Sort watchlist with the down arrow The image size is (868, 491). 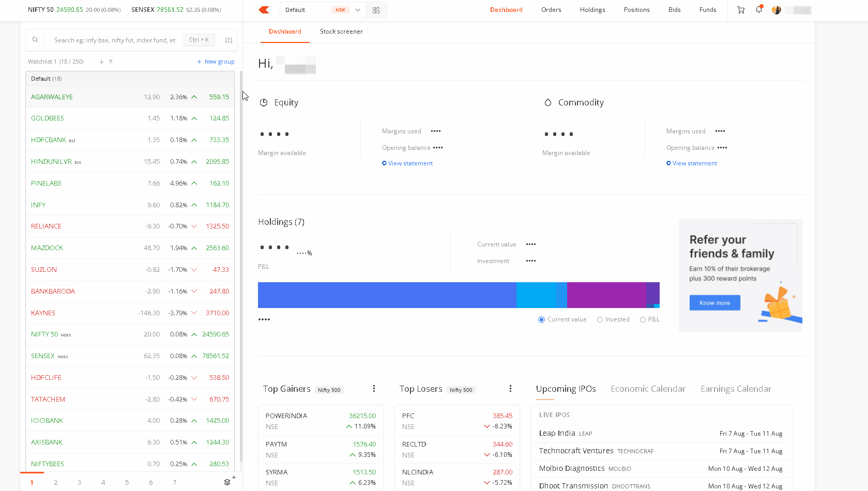point(101,62)
